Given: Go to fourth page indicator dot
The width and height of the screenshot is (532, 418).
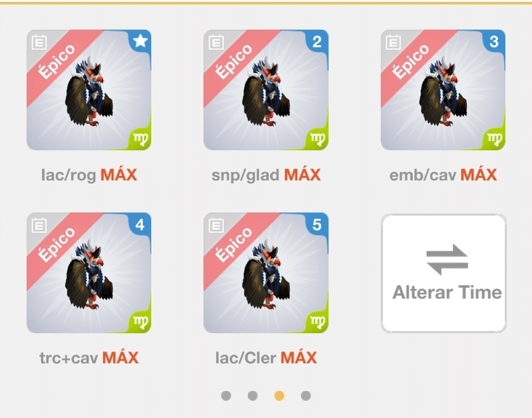Looking at the screenshot, I should pyautogui.click(x=306, y=395).
